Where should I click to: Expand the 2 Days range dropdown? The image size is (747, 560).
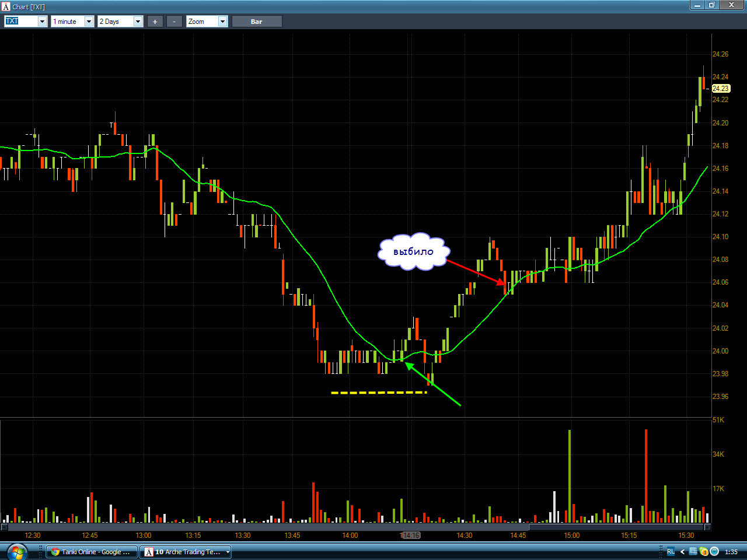point(138,22)
